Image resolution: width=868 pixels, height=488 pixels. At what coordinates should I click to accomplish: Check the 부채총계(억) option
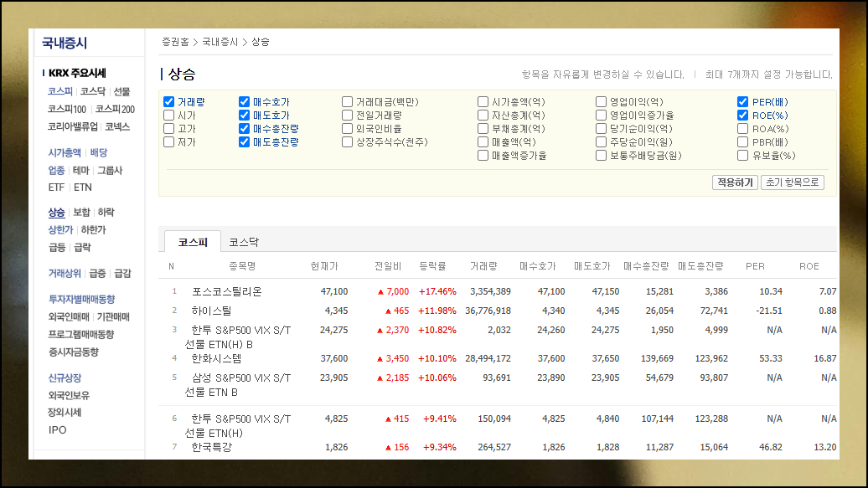(483, 128)
